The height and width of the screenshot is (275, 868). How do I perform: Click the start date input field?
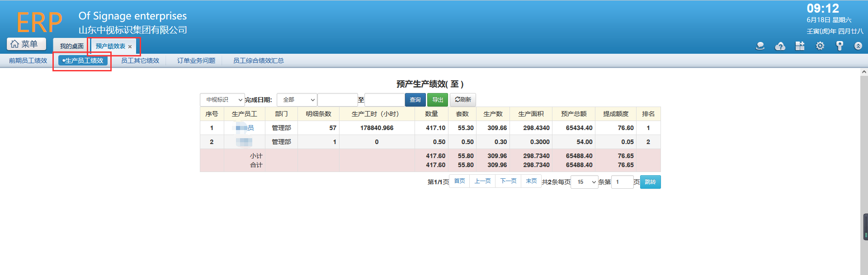[x=338, y=100]
